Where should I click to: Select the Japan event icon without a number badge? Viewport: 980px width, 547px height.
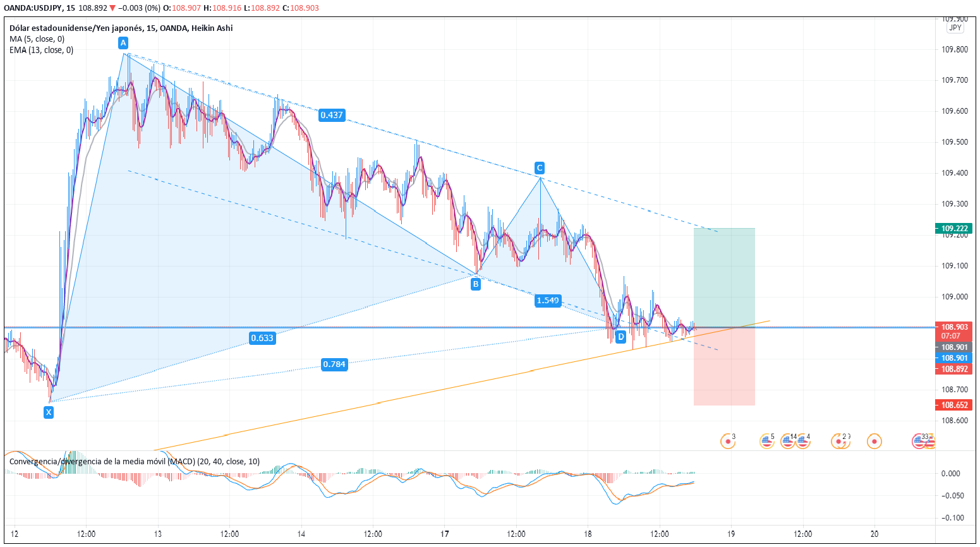pyautogui.click(x=874, y=442)
